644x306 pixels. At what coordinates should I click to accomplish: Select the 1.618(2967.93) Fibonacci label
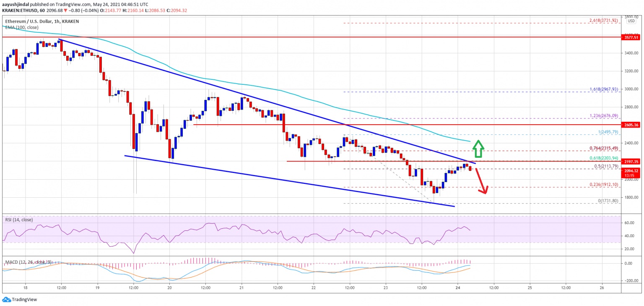(x=603, y=89)
